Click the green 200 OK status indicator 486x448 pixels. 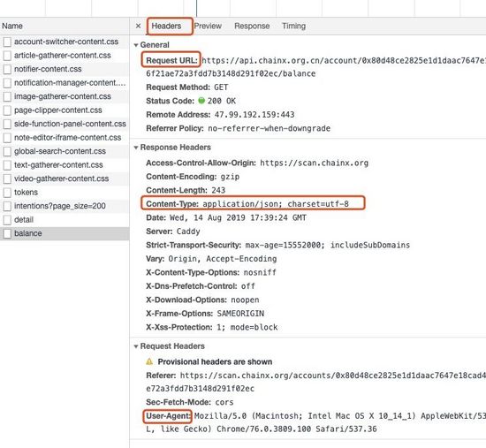coord(201,101)
